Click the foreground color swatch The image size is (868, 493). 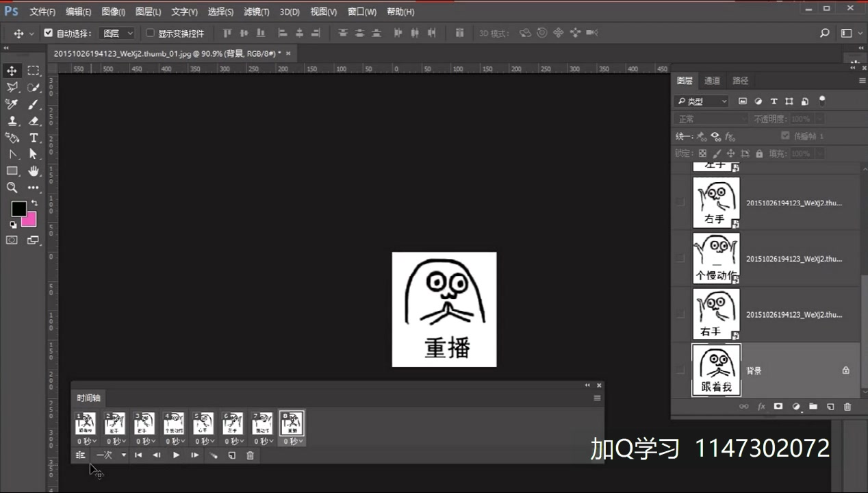coord(18,208)
